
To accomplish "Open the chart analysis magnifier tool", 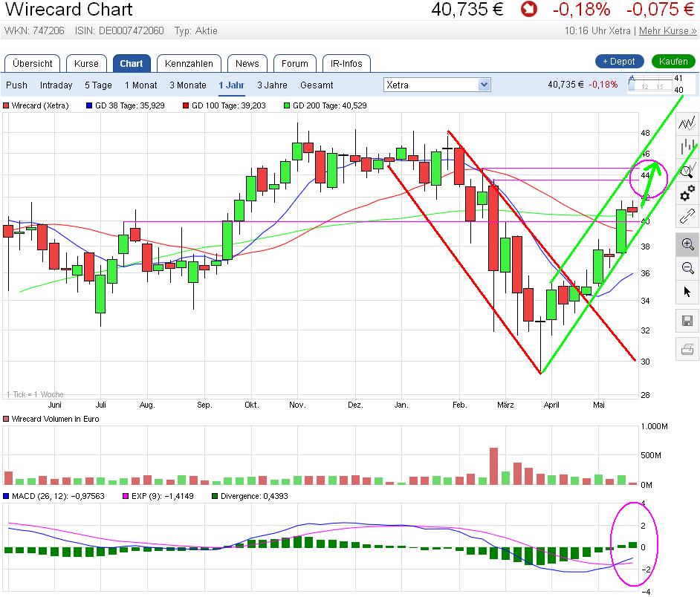I will pos(687,171).
